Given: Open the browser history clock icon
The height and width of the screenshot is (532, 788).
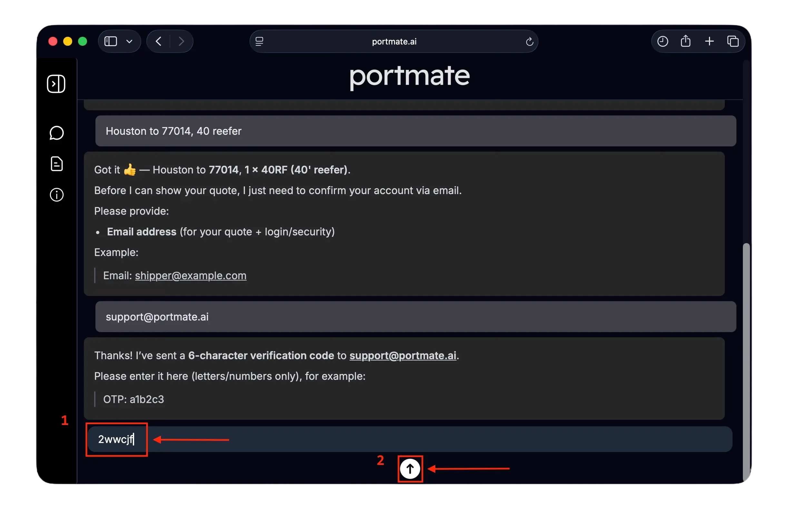Looking at the screenshot, I should tap(662, 41).
